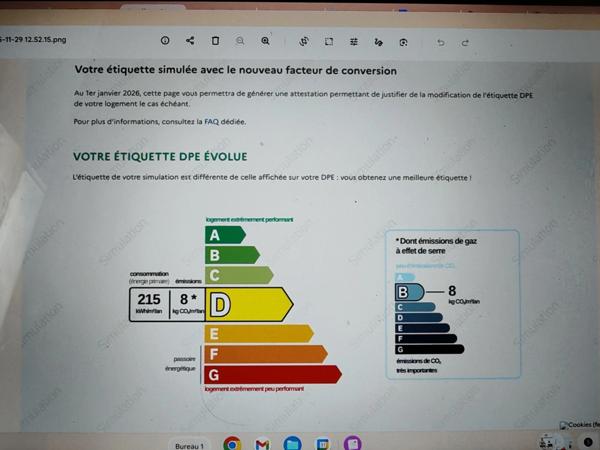Open Gmail from the shelf

262,444
